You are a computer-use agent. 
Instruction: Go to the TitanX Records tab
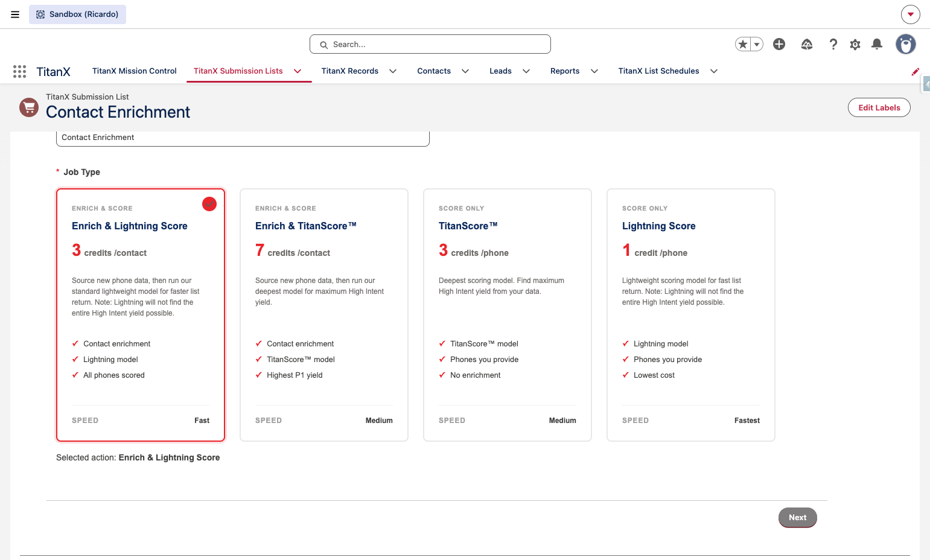coord(350,71)
